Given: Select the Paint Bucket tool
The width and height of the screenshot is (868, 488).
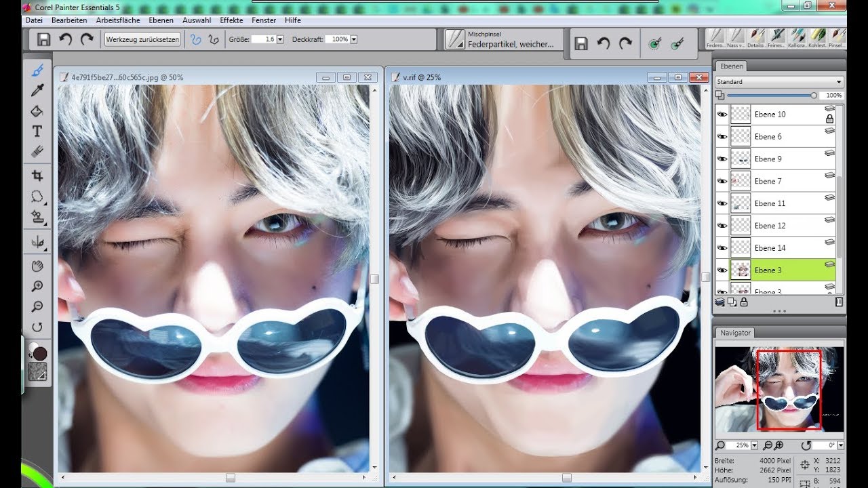Looking at the screenshot, I should point(37,111).
